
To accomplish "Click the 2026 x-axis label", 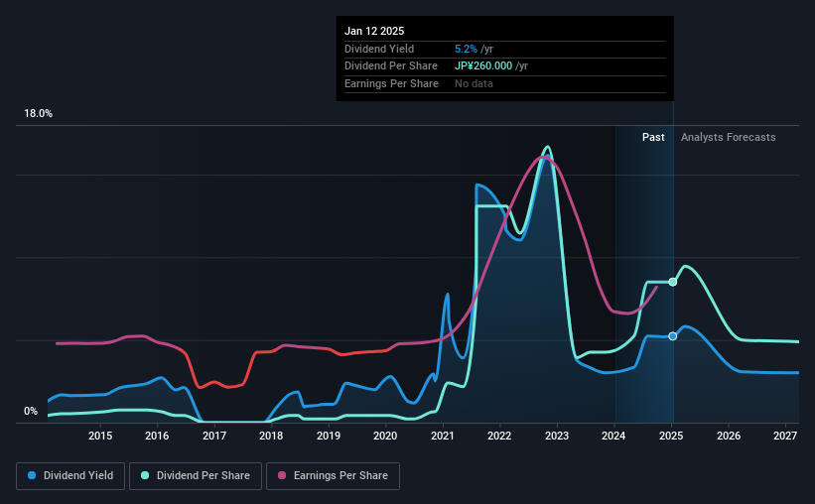I will 729,436.
